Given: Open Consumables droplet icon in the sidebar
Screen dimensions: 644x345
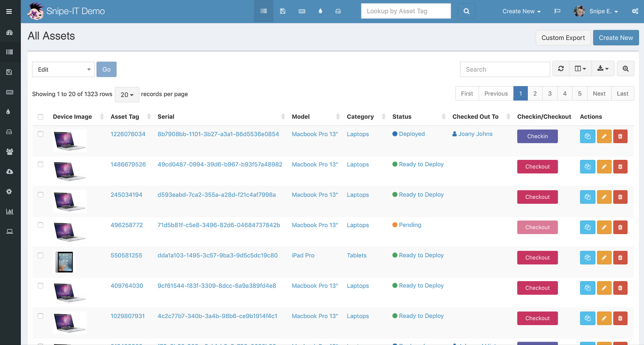Looking at the screenshot, I should click(x=8, y=112).
